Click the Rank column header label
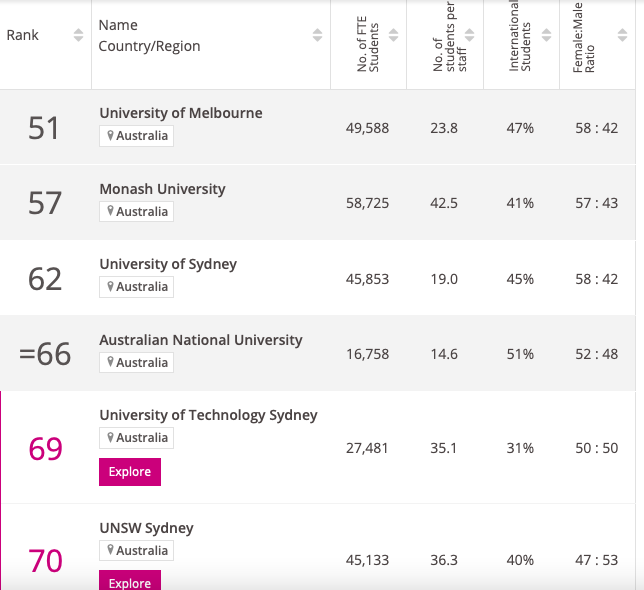The image size is (644, 590). (23, 35)
